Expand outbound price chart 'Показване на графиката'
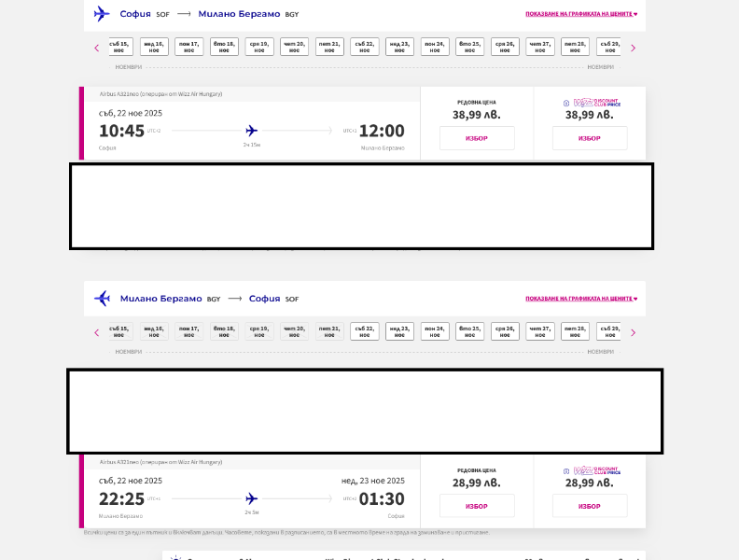 coord(581,14)
